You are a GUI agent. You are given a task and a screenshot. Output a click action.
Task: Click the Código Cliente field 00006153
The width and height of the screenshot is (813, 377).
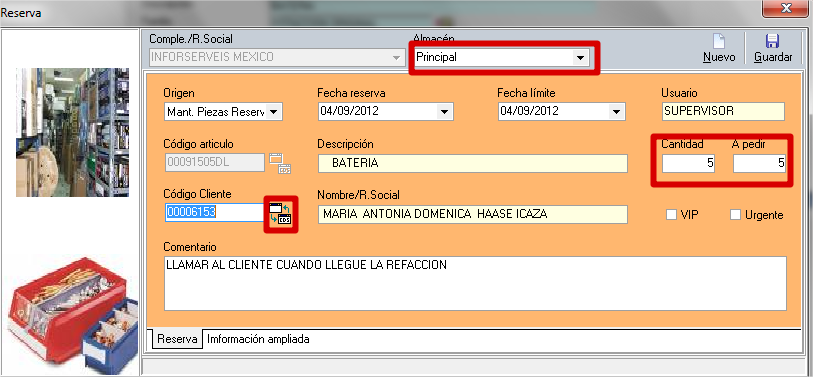215,212
